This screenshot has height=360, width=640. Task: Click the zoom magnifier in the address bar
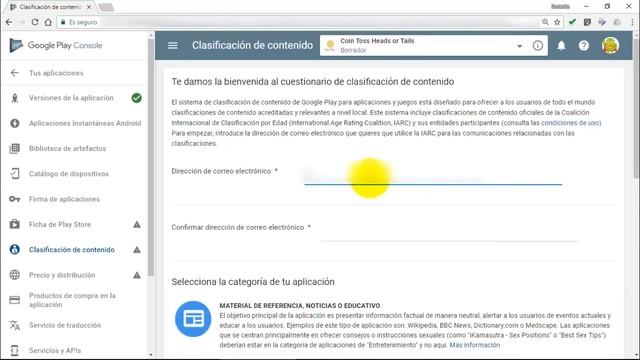point(545,22)
